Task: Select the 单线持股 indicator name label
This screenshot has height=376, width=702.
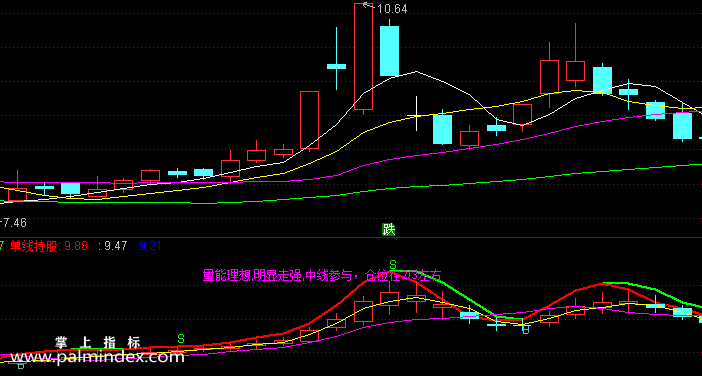Action: 34,246
